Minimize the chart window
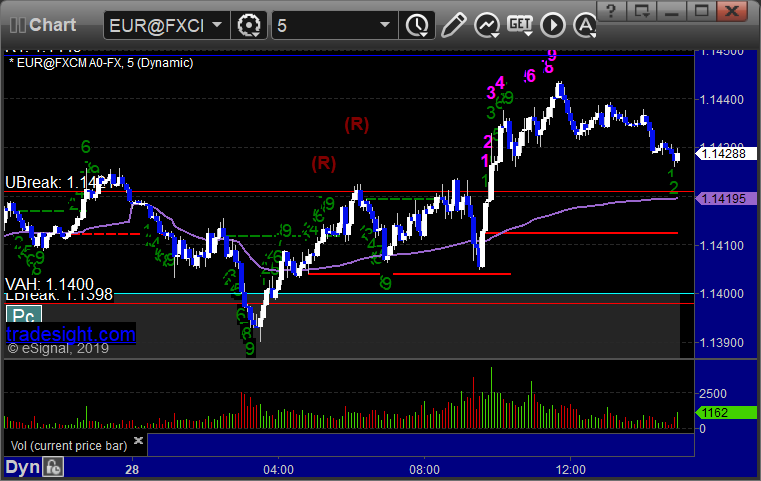This screenshot has height=481, width=761. pyautogui.click(x=671, y=11)
